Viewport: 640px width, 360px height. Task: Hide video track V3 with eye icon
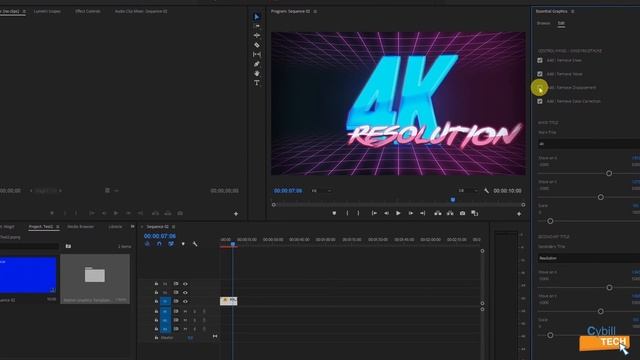coord(185,284)
